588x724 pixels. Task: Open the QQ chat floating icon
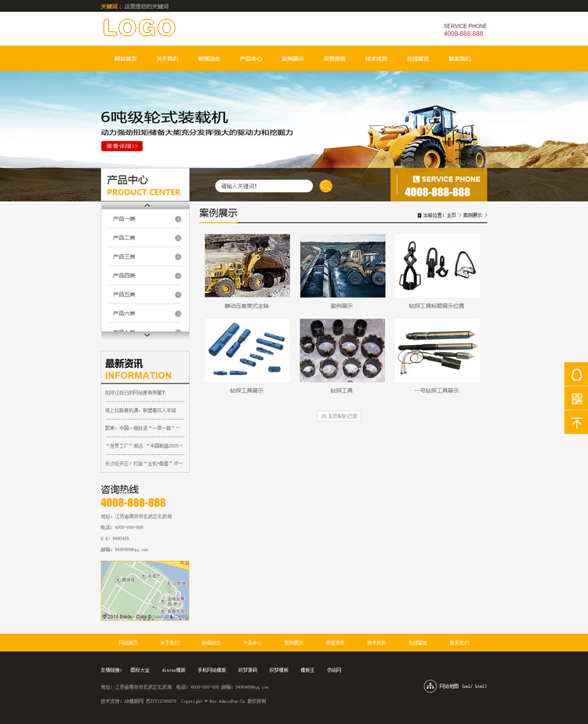click(x=576, y=374)
